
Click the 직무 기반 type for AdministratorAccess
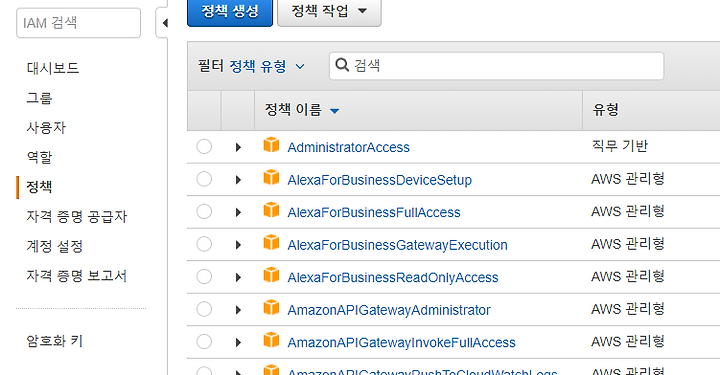pyautogui.click(x=619, y=146)
